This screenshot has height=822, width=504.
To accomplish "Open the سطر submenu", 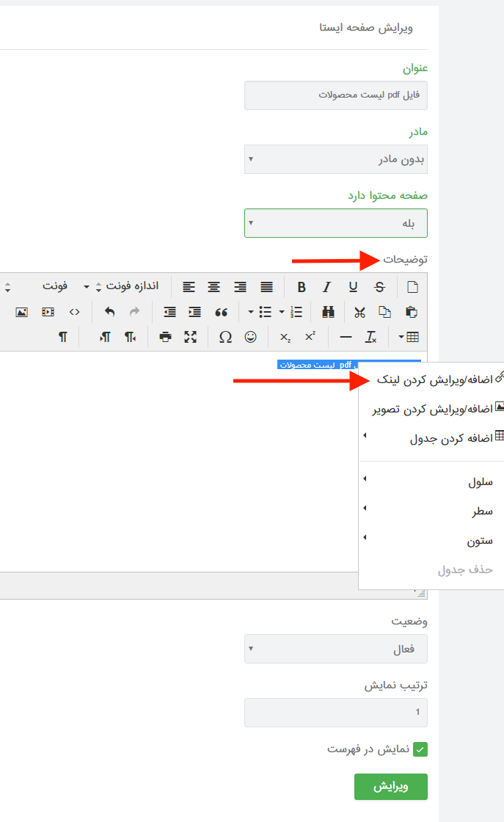I will coord(431,511).
